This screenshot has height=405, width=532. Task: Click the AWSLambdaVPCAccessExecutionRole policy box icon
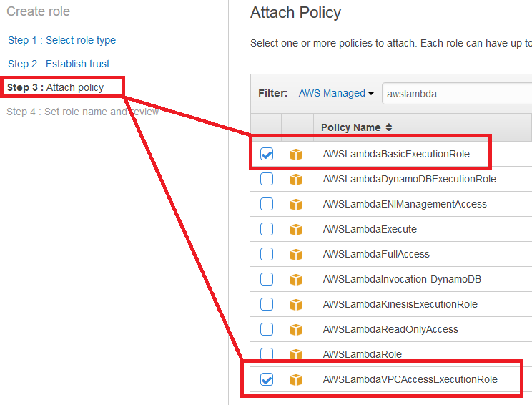[296, 380]
